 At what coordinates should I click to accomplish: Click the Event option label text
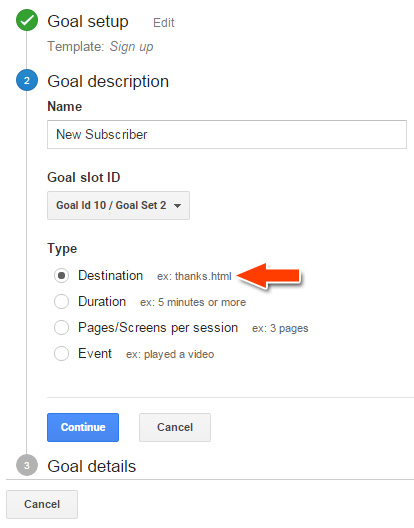coord(95,354)
